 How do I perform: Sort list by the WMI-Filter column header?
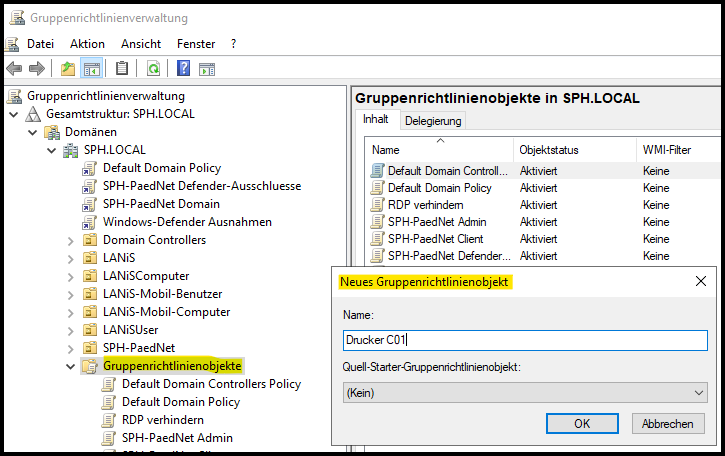coord(678,150)
